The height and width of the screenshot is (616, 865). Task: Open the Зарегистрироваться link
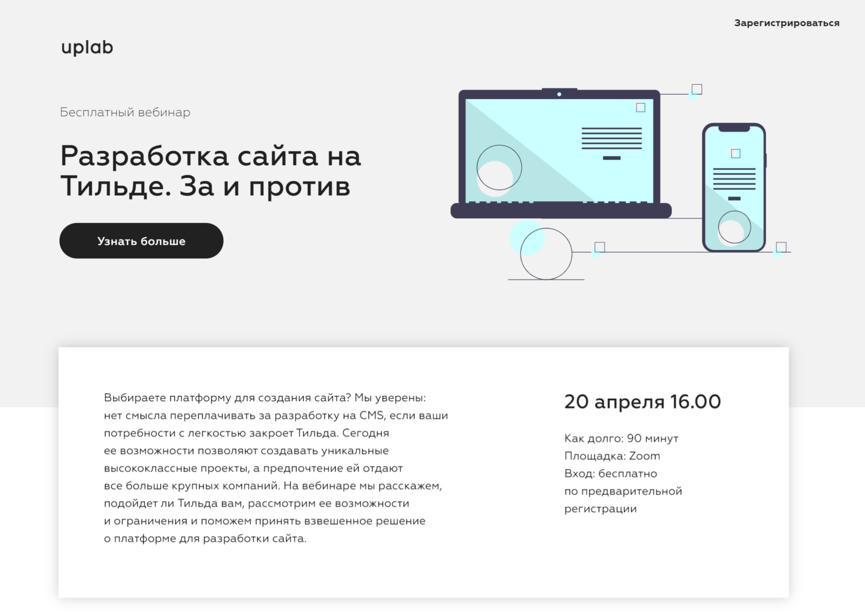787,23
